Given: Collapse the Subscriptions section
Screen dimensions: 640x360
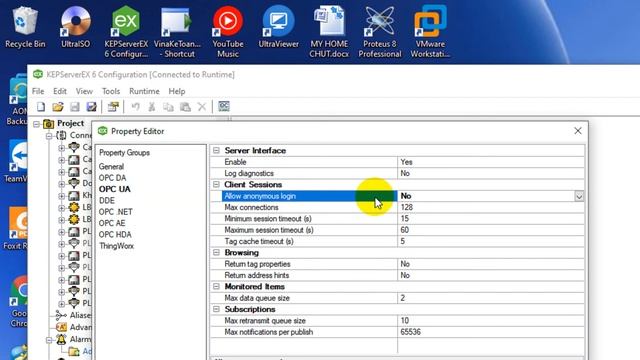Looking at the screenshot, I should [216, 309].
